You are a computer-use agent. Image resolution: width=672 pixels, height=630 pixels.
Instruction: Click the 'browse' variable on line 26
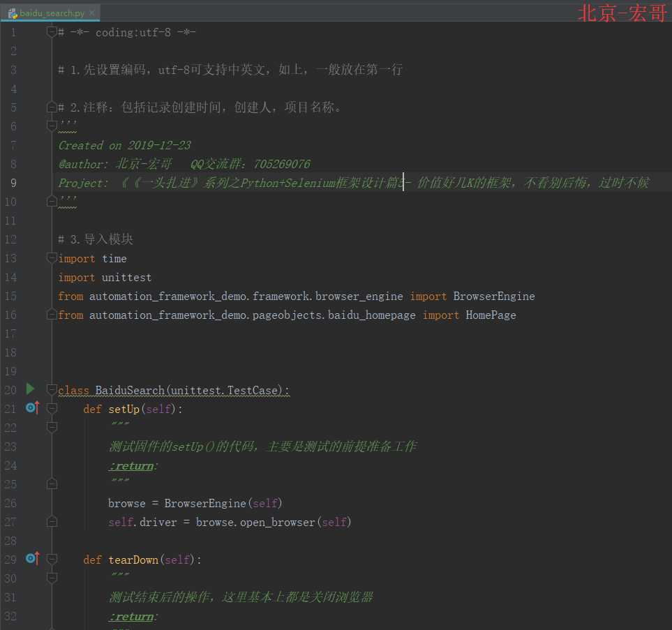(x=127, y=503)
